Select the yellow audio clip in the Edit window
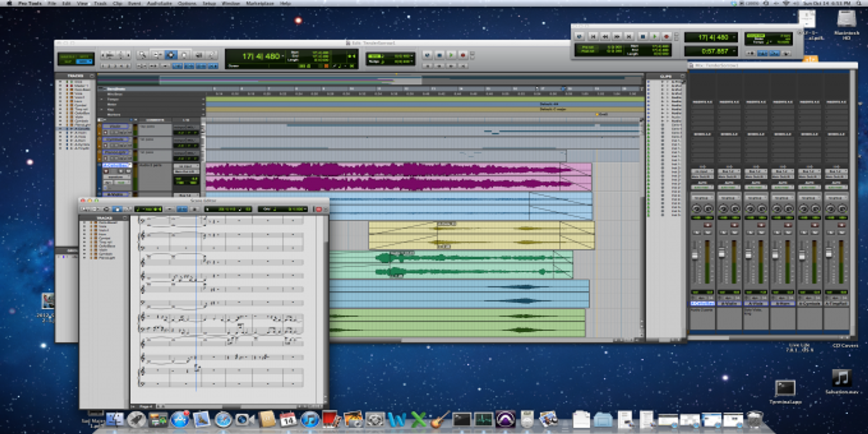The image size is (868, 434). pos(481,235)
